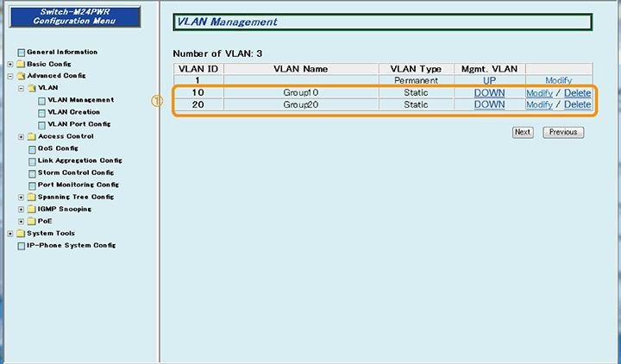The image size is (621, 364).
Task: Expand the IGMP Snooping folder
Action: (21, 209)
